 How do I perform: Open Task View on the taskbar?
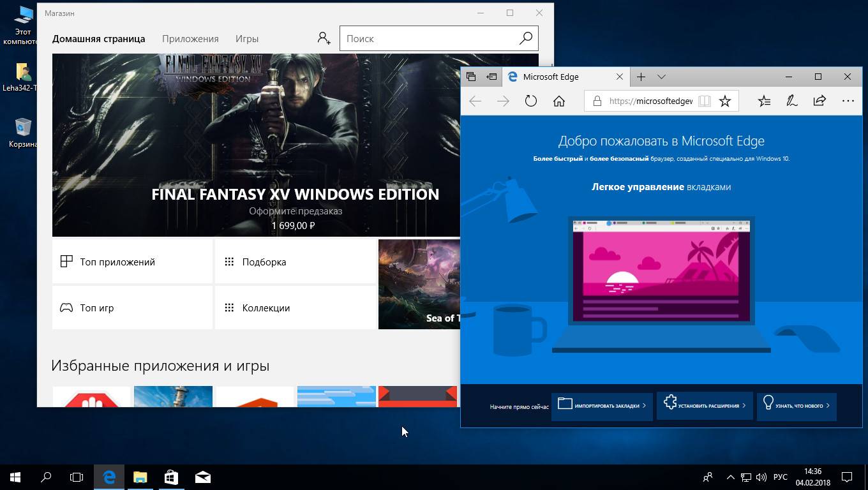pyautogui.click(x=77, y=477)
